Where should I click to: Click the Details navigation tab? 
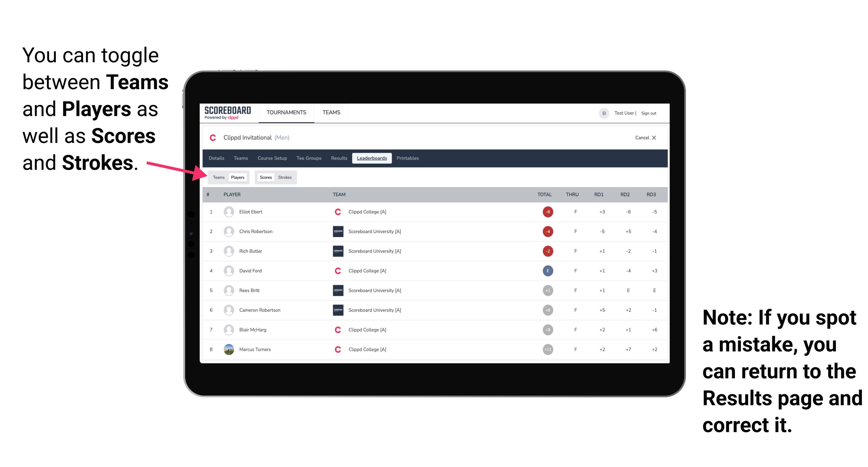[x=217, y=159]
